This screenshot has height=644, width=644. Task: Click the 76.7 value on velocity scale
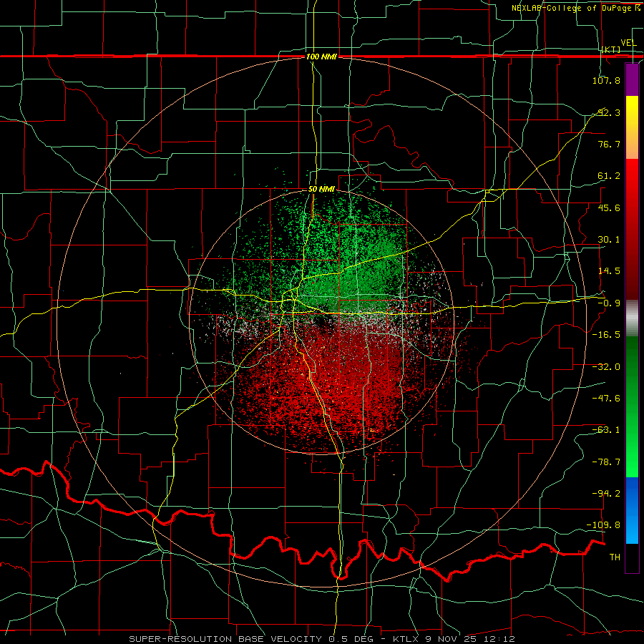609,144
